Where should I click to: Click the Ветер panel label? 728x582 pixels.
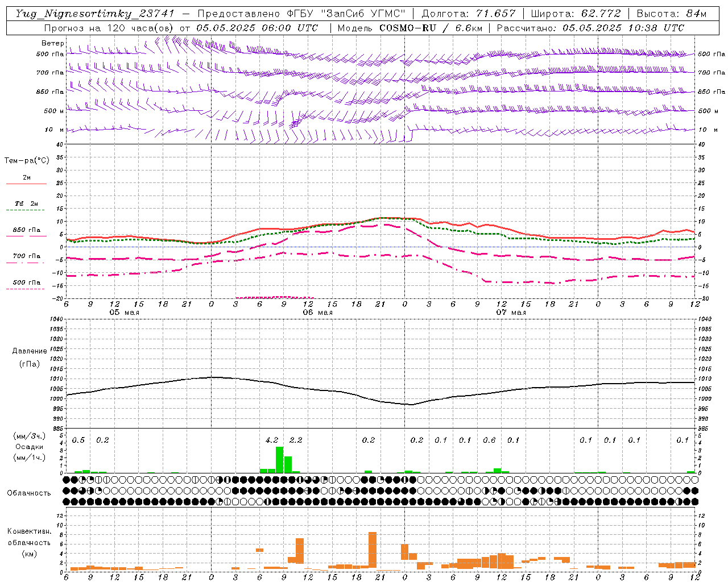pyautogui.click(x=52, y=43)
